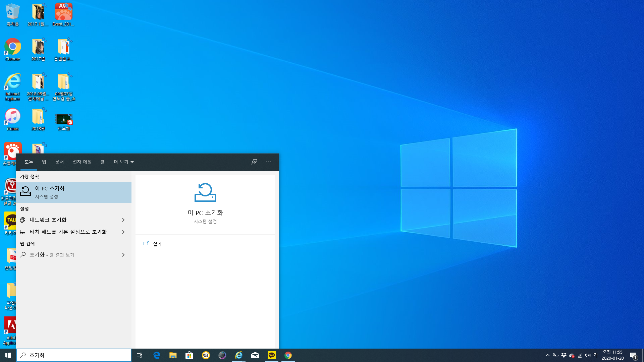This screenshot has width=644, height=362.
Task: Open the Mail app from the taskbar
Action: point(255,355)
